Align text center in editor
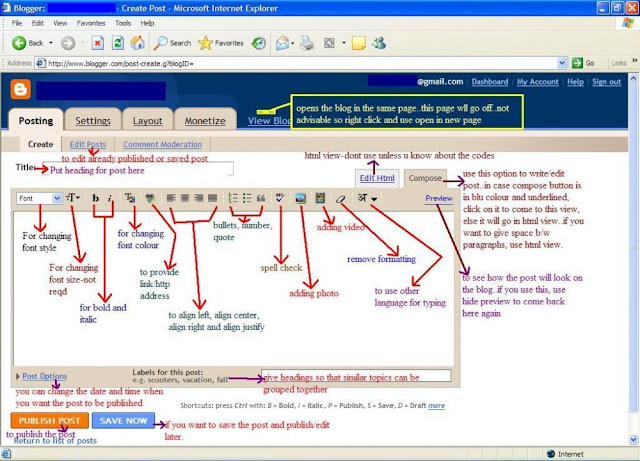 [x=185, y=198]
